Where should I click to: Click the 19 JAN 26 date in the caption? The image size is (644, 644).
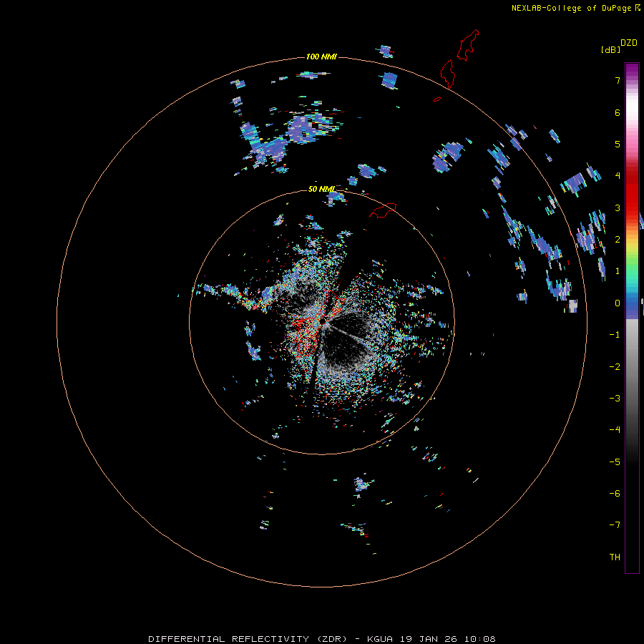428,639
